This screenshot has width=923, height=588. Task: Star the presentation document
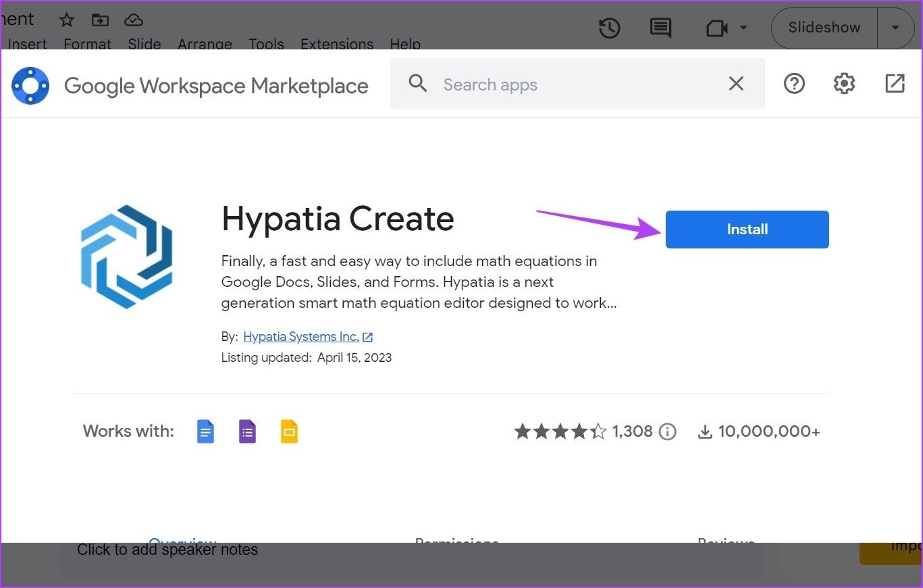click(x=66, y=20)
